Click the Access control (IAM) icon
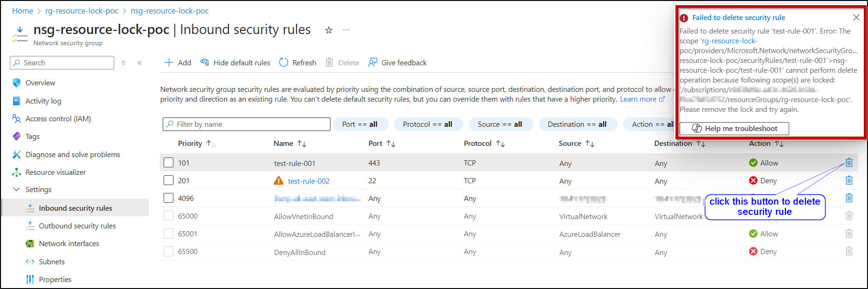868x289 pixels. pos(17,119)
